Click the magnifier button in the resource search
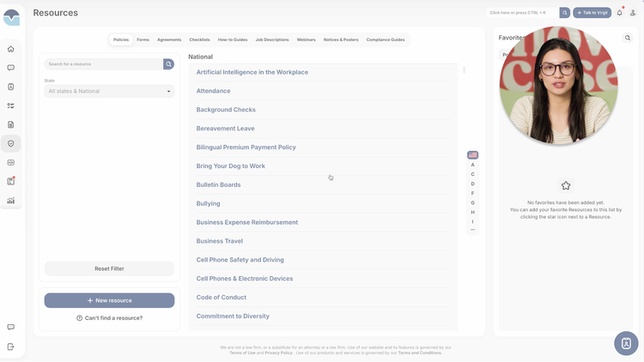 coord(168,64)
